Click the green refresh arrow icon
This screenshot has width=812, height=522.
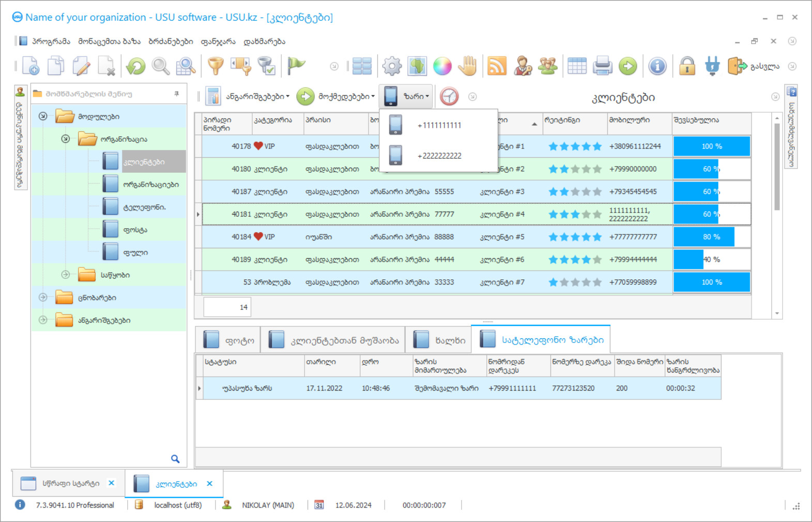[136, 66]
